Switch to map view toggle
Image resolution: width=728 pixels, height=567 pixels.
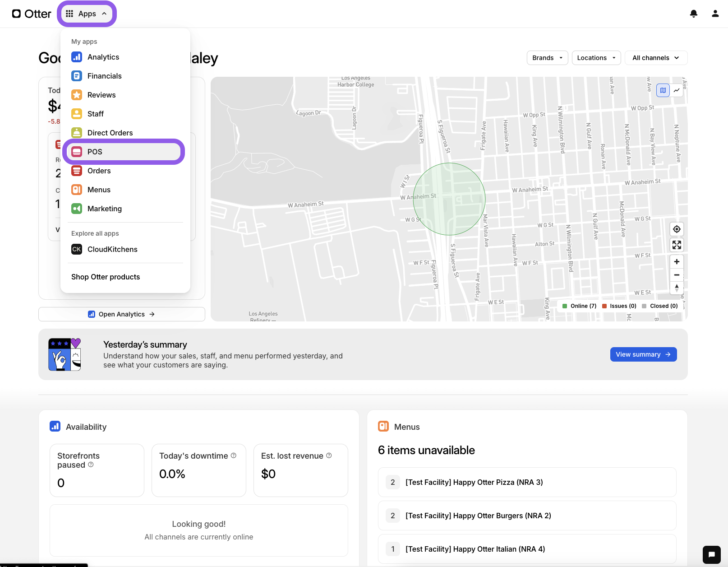click(x=663, y=90)
